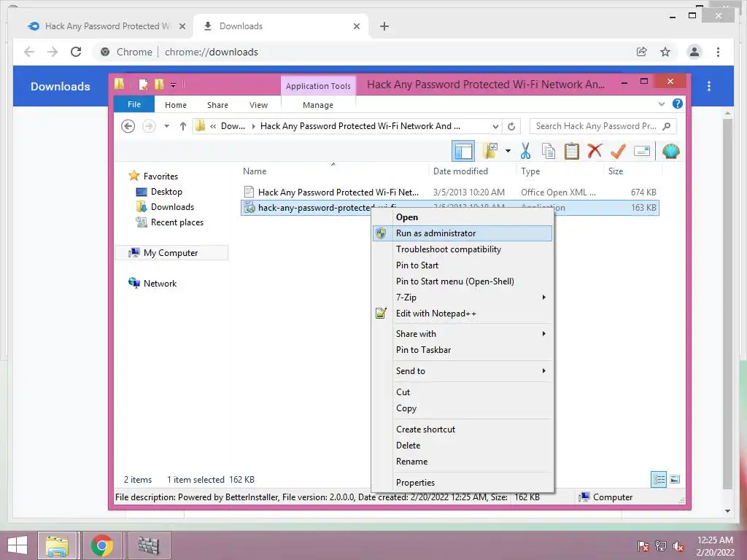Open the View ribbon tab
This screenshot has width=747, height=560.
[259, 105]
